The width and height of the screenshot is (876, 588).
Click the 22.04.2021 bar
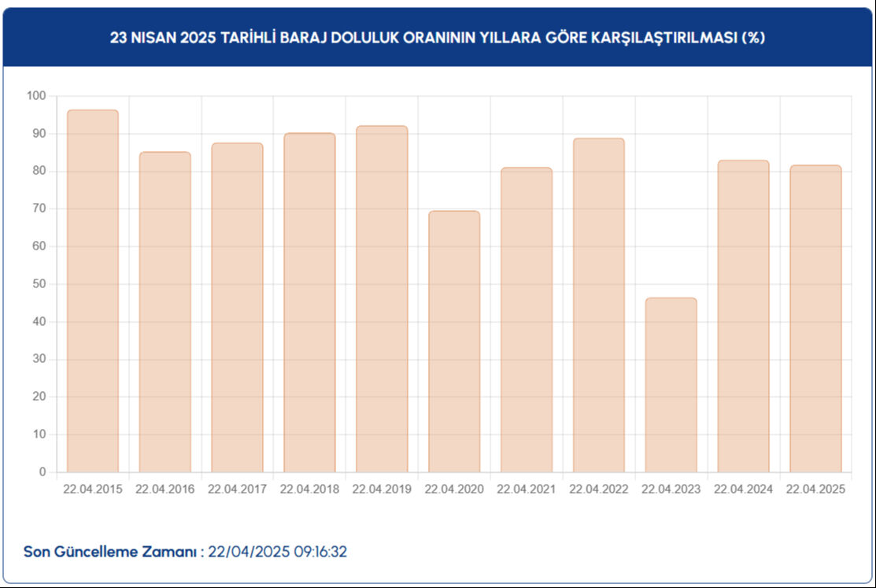[527, 320]
